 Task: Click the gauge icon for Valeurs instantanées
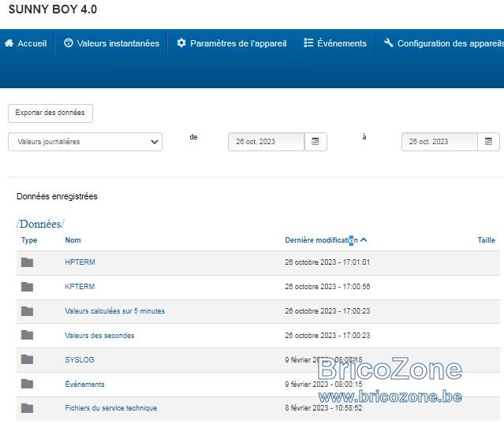point(69,43)
